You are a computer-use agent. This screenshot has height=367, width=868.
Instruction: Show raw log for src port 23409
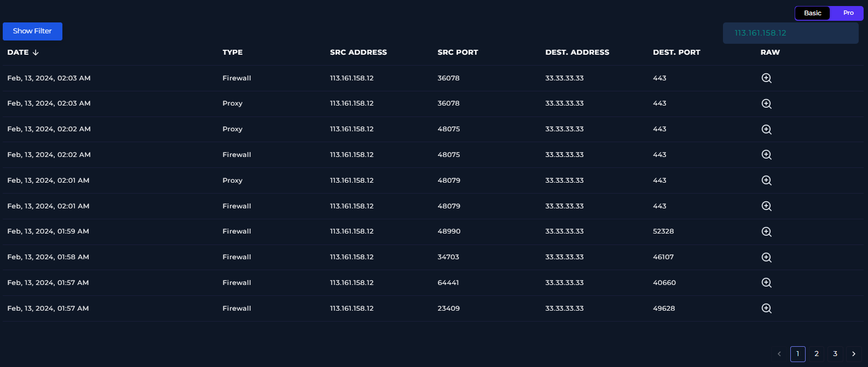766,308
